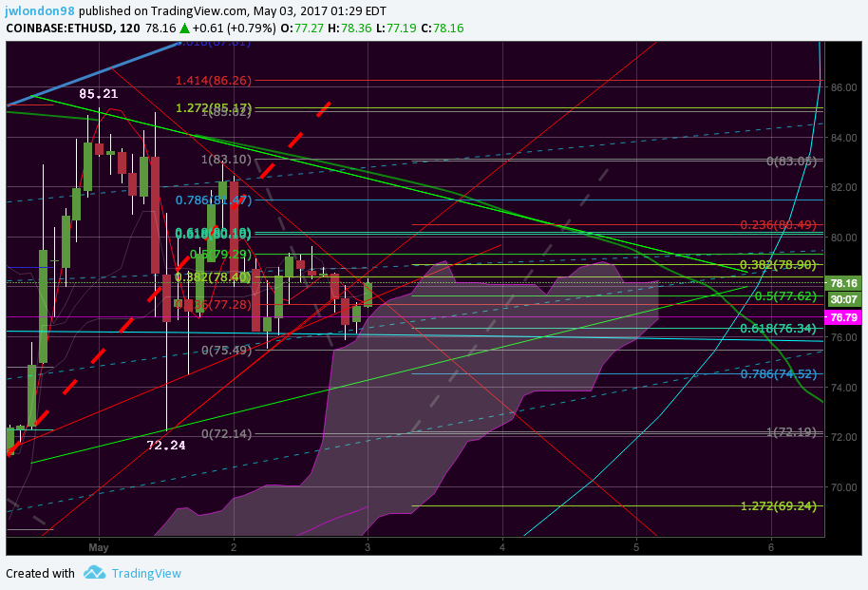Image resolution: width=868 pixels, height=590 pixels.
Task: Click the Low value 77.19
Action: (x=401, y=29)
